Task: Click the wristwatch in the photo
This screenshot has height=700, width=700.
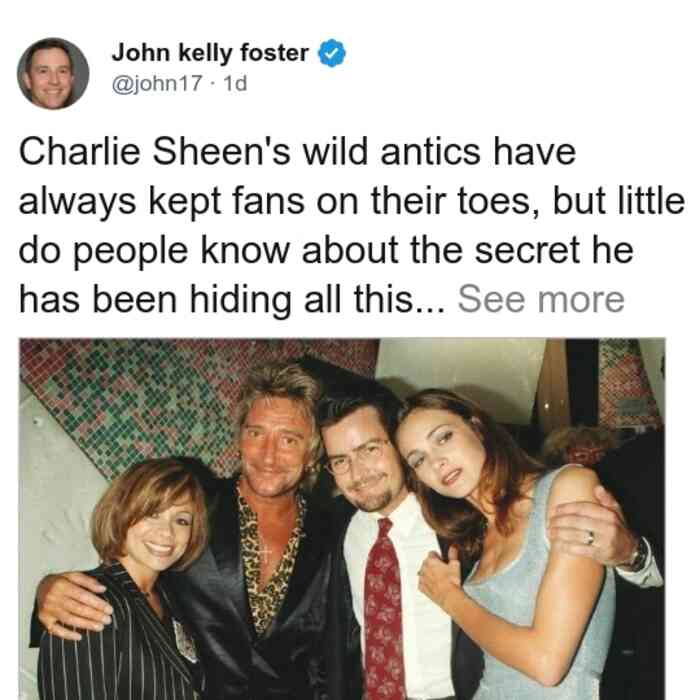Action: [x=638, y=555]
